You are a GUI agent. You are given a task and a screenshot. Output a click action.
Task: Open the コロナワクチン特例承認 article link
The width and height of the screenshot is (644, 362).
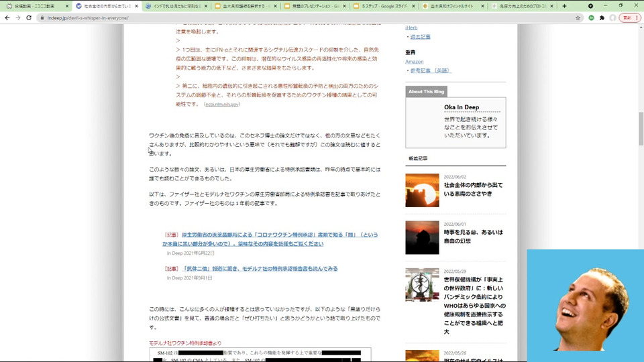(x=270, y=239)
